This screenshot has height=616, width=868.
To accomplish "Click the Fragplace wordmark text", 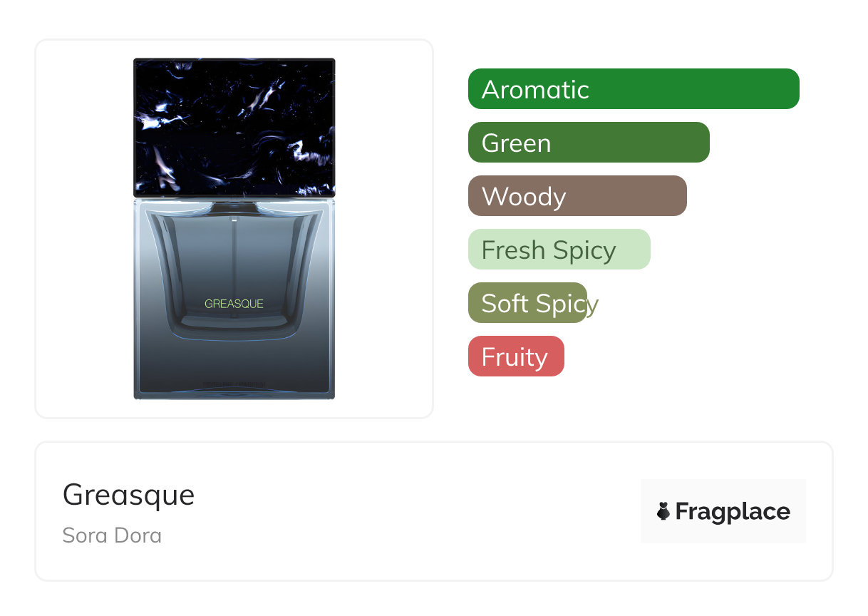I will click(733, 511).
